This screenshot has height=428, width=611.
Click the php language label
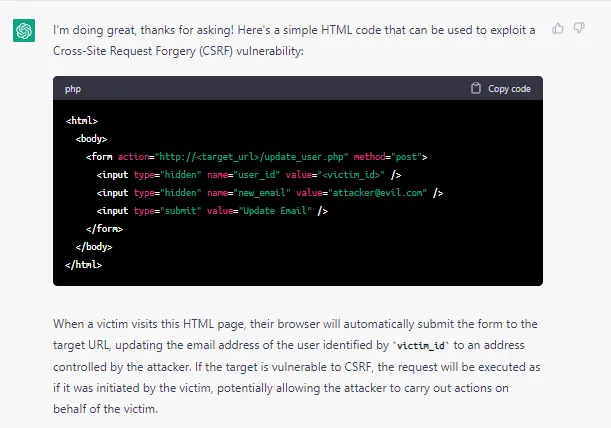pyautogui.click(x=73, y=89)
